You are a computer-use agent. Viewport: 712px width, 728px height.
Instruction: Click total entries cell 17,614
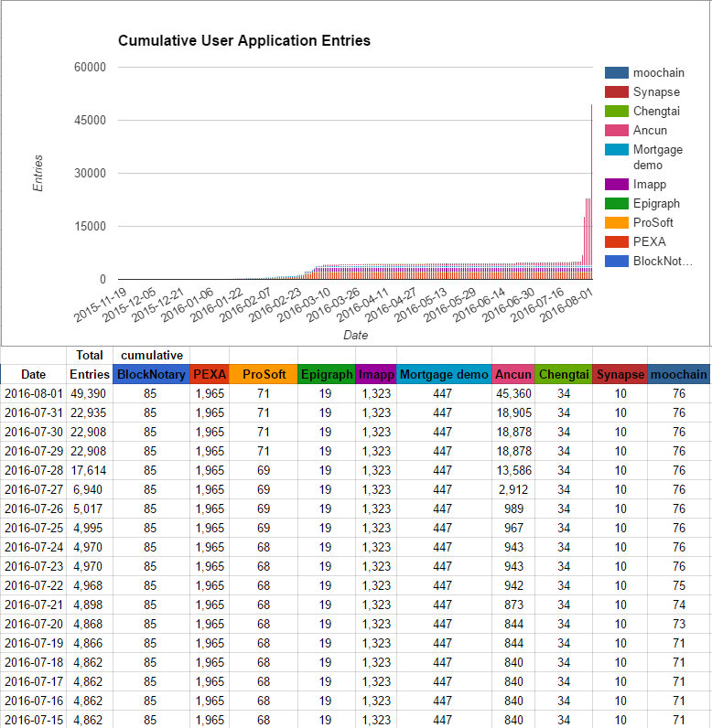click(90, 470)
